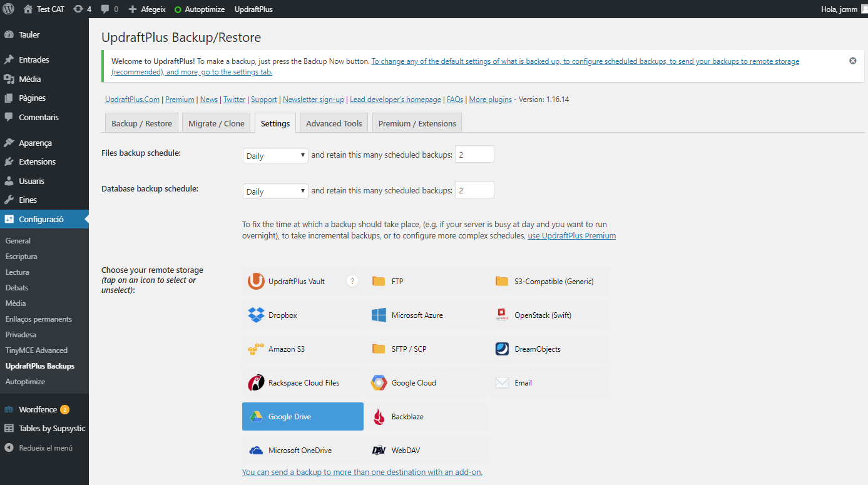Viewport: 868px width, 485px height.
Task: Select UpdraftPlus Vault storage icon
Action: click(x=256, y=281)
